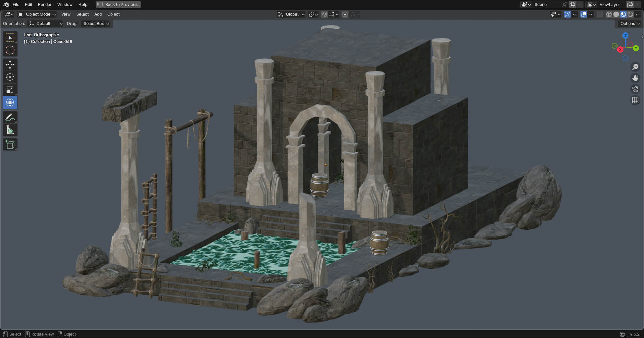This screenshot has width=644, height=338.
Task: Choose the Annotate pencil tool
Action: pos(10,118)
